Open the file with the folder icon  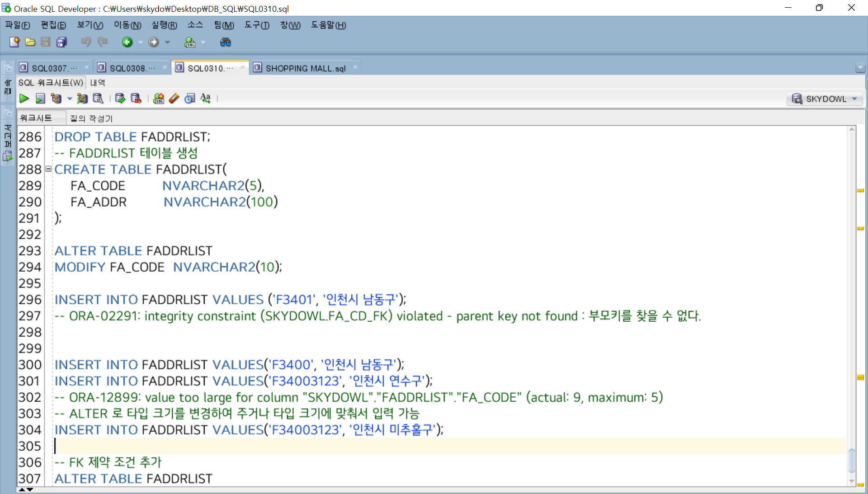coord(30,42)
